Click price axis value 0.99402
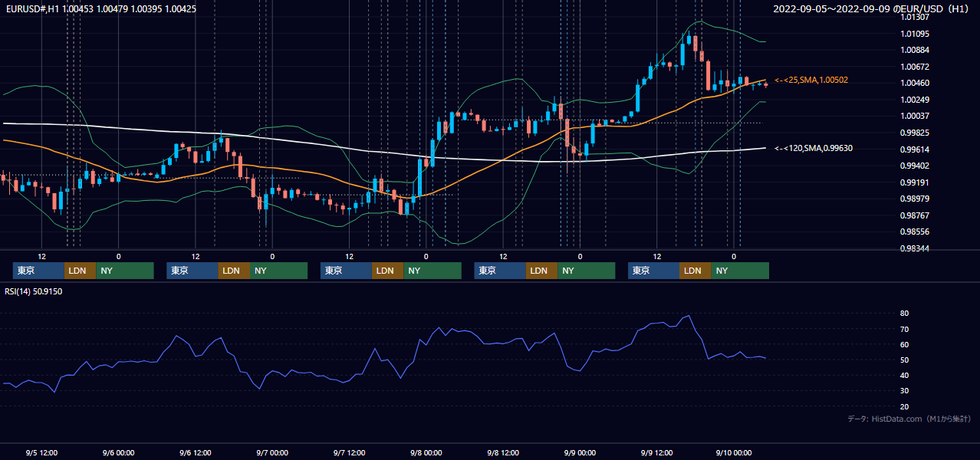The image size is (980, 460). click(915, 166)
